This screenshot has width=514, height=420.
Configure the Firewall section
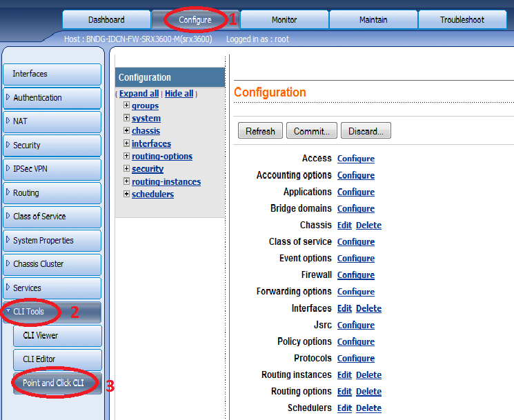pos(356,275)
